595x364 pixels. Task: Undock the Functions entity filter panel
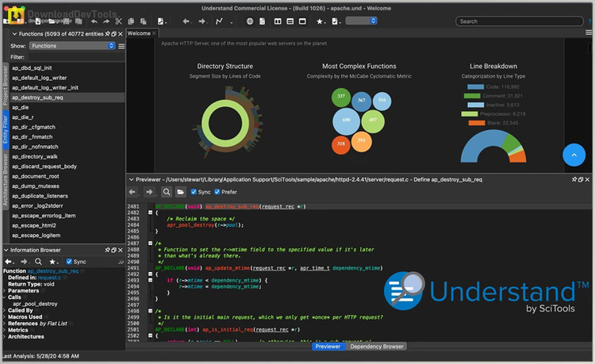(113, 34)
